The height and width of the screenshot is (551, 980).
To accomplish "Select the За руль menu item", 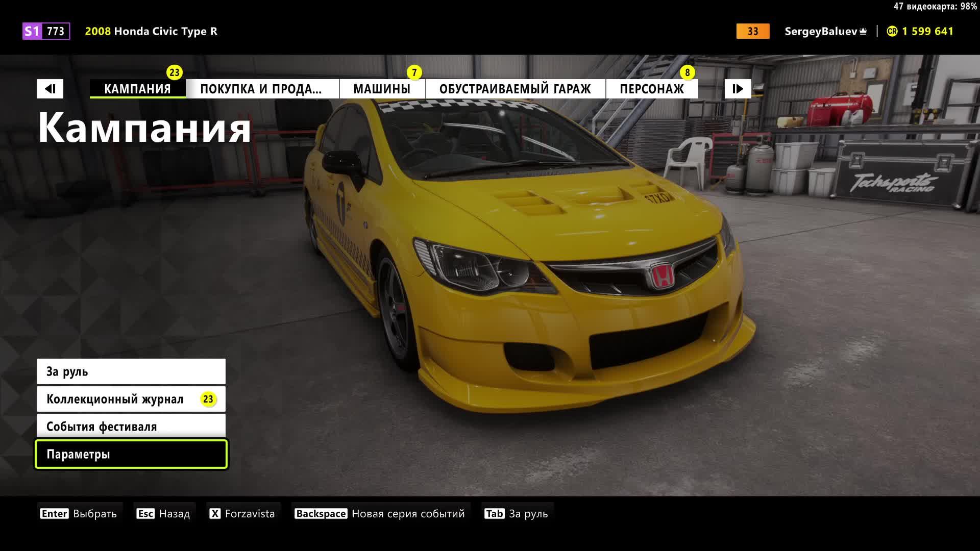I will 131,371.
